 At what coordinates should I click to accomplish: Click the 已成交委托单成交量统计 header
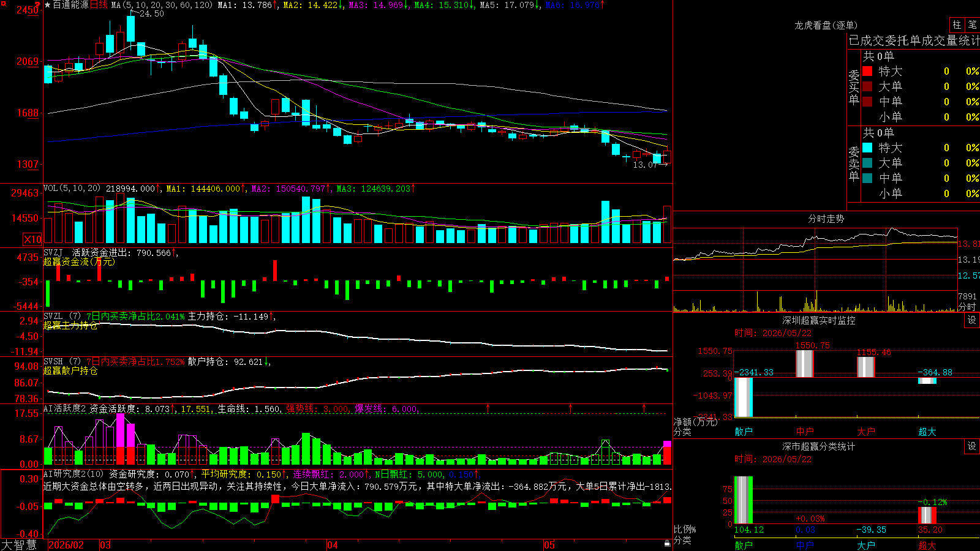click(x=914, y=40)
